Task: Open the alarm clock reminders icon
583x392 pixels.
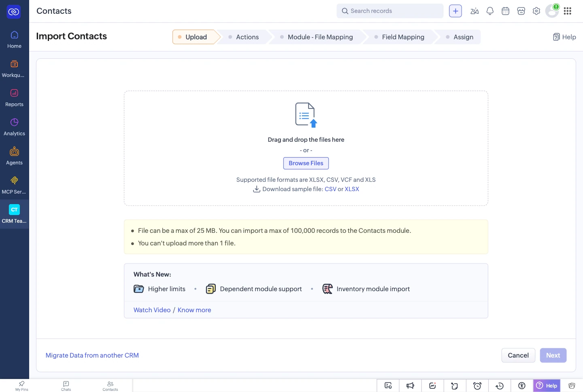Action: pyautogui.click(x=477, y=386)
